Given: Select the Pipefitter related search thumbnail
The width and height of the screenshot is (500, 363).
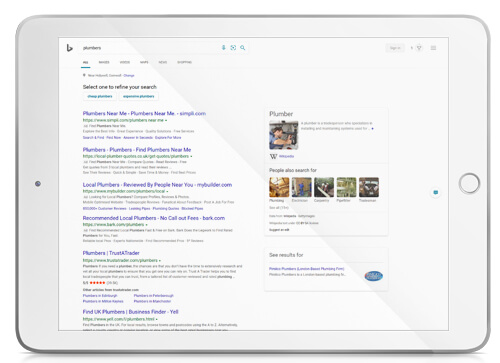Looking at the screenshot, I should pyautogui.click(x=346, y=187).
